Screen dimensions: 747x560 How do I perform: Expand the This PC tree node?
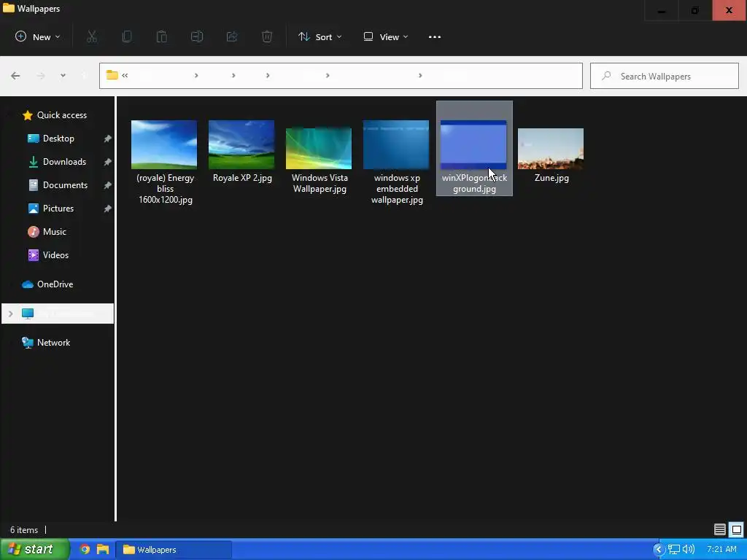[10, 314]
